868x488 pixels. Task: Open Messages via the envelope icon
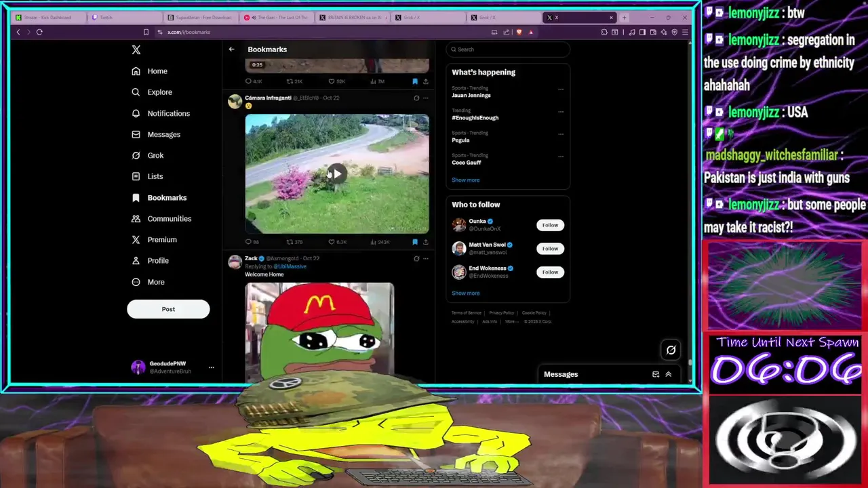pyautogui.click(x=136, y=134)
